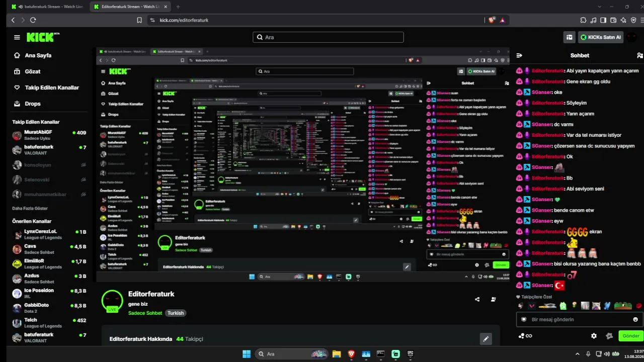The width and height of the screenshot is (644, 362).
Task: Insert the red lips emote
Action: [x=638, y=306]
